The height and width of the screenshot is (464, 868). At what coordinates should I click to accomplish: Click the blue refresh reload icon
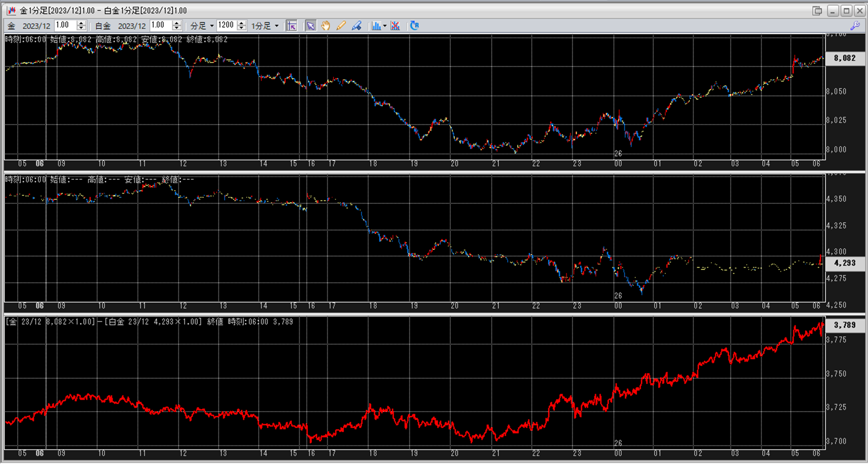point(415,26)
